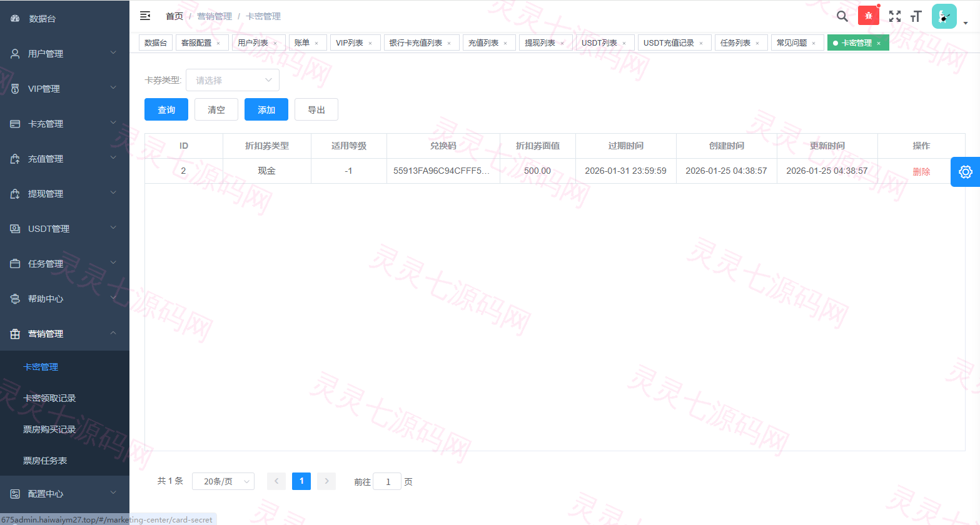The width and height of the screenshot is (980, 525).
Task: Click the USDT管理 sidebar icon
Action: point(15,229)
